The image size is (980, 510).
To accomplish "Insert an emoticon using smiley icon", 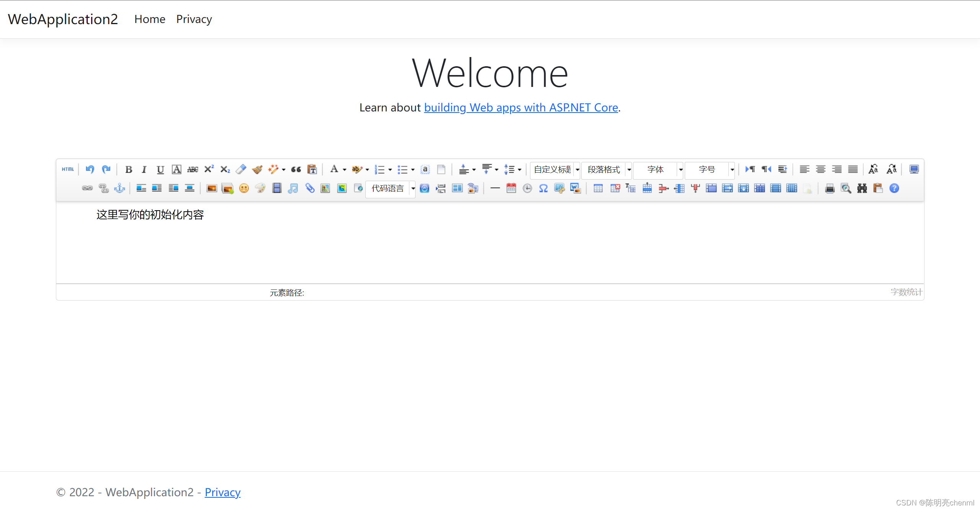I will tap(244, 188).
